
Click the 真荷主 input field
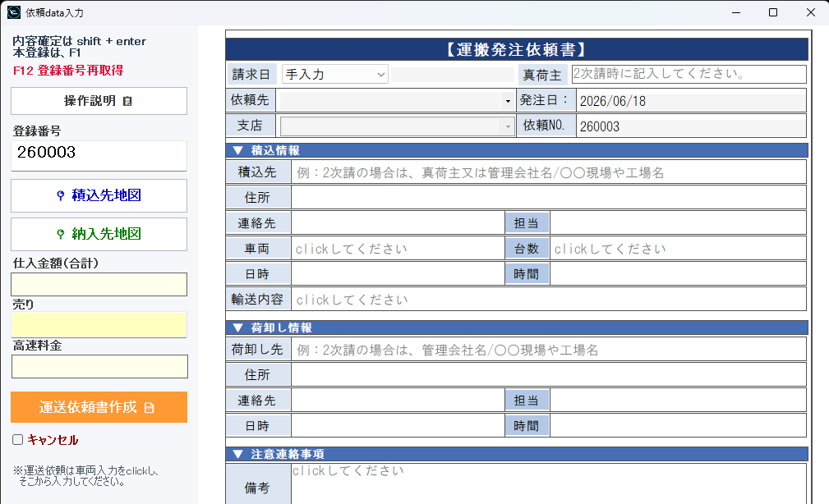pos(689,74)
